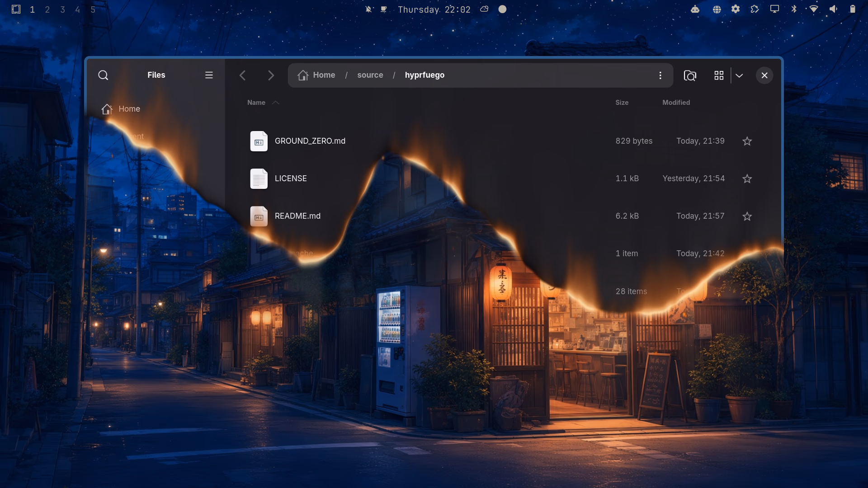Click the battery indicator icon
Image resolution: width=868 pixels, height=488 pixels.
point(853,9)
